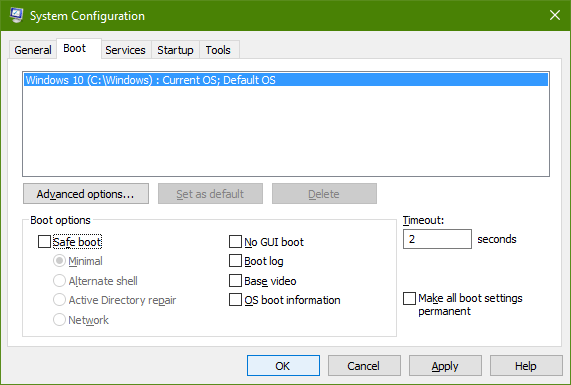Open the Services tab
Image resolution: width=571 pixels, height=385 pixels.
tap(125, 50)
